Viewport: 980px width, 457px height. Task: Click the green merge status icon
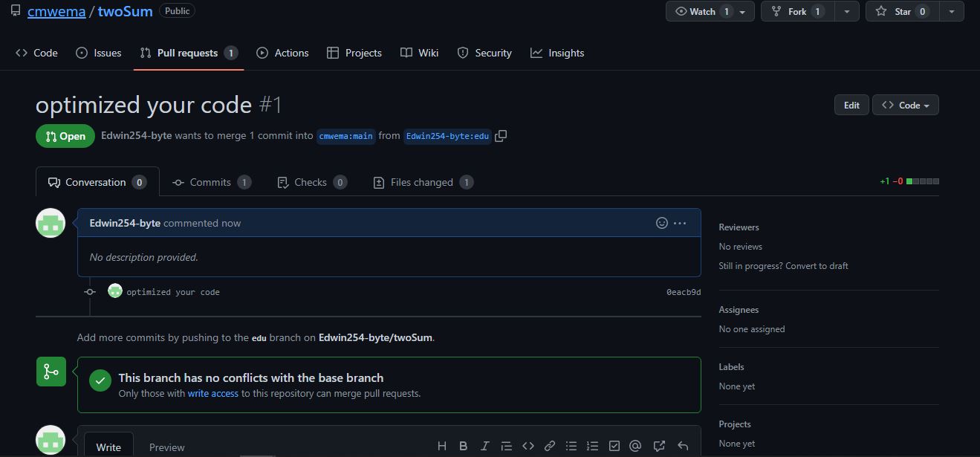[51, 372]
